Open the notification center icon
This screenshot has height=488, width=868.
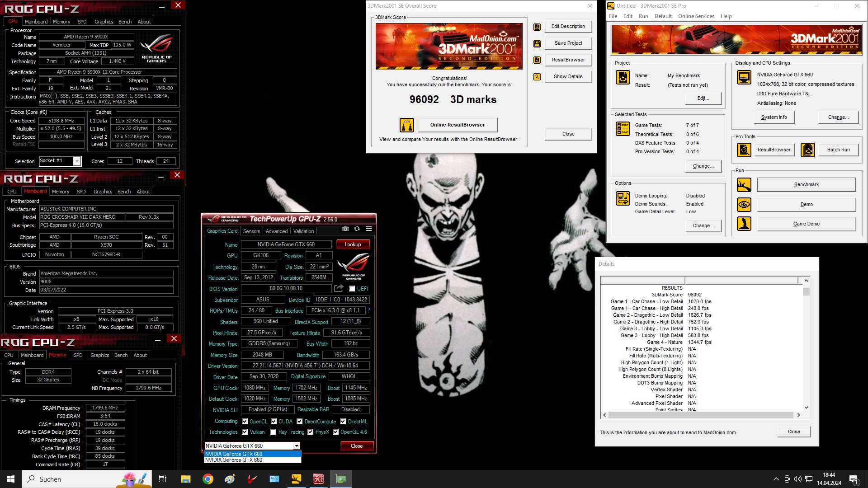click(854, 479)
